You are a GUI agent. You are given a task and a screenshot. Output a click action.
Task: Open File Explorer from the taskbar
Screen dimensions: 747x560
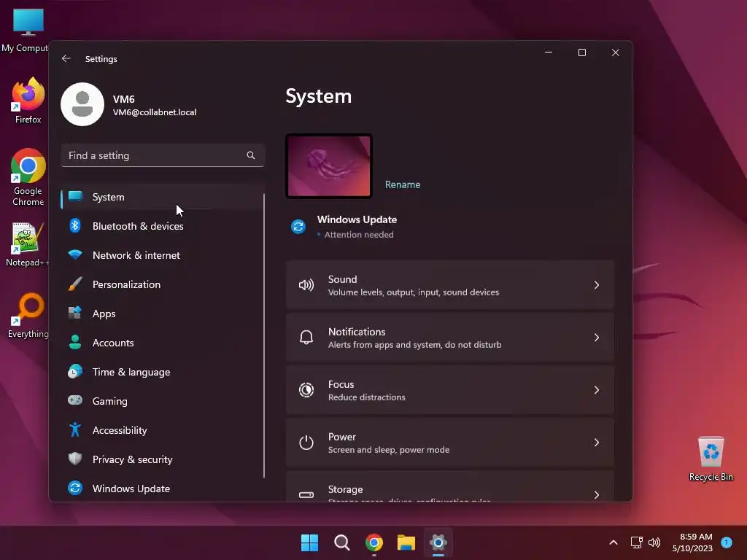(x=406, y=542)
